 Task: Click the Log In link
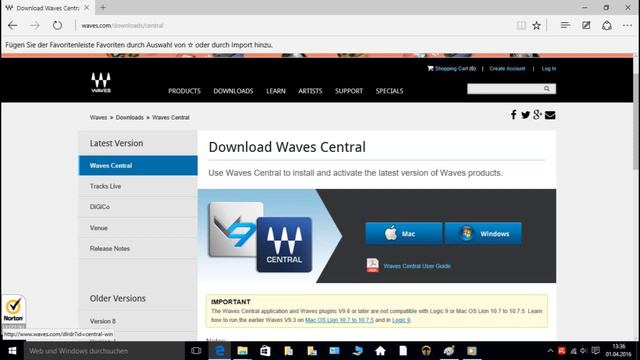click(549, 69)
